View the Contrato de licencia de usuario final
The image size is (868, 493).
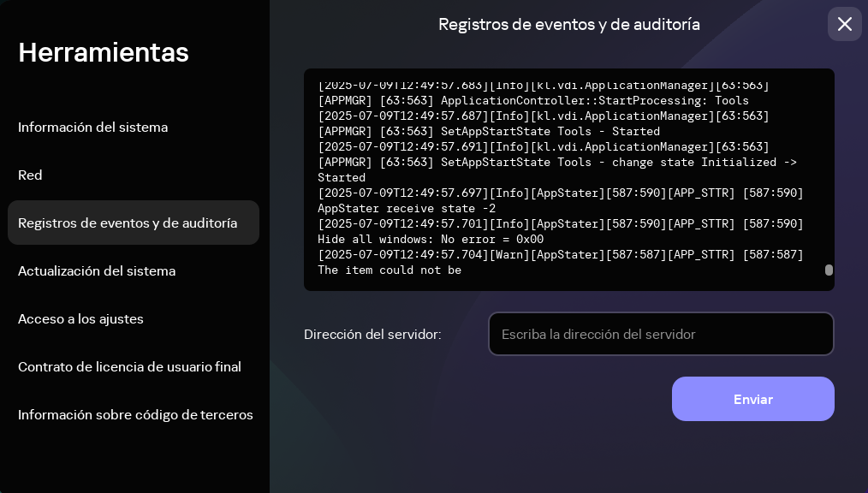click(129, 366)
